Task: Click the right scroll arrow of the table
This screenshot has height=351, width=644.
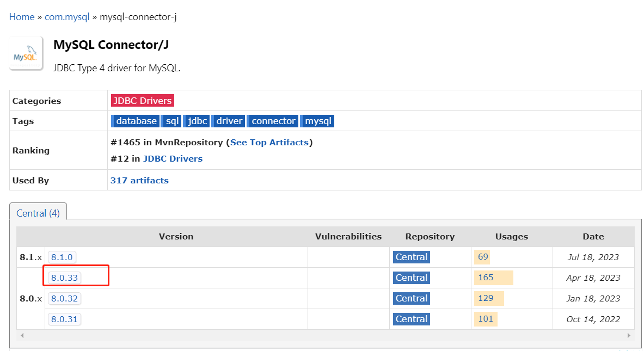Action: click(x=629, y=335)
